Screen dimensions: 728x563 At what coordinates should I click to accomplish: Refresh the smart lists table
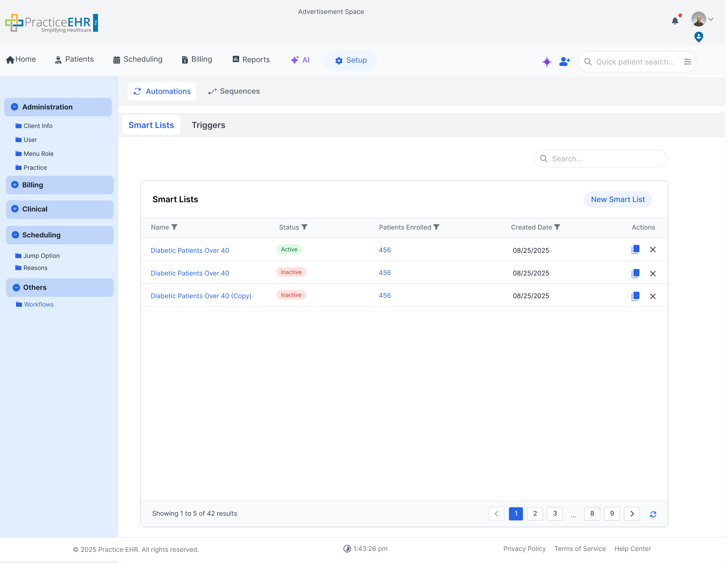653,514
